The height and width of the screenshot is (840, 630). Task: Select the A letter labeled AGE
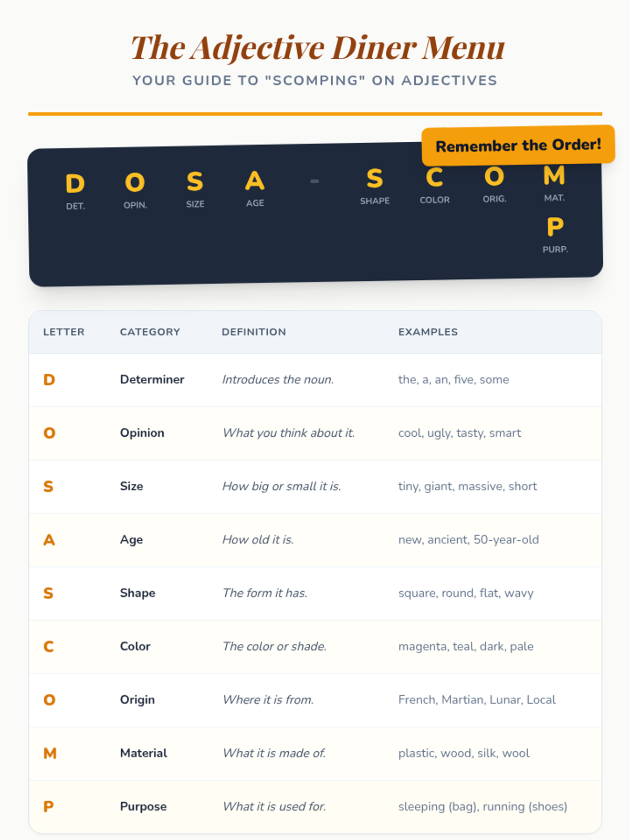[x=255, y=181]
